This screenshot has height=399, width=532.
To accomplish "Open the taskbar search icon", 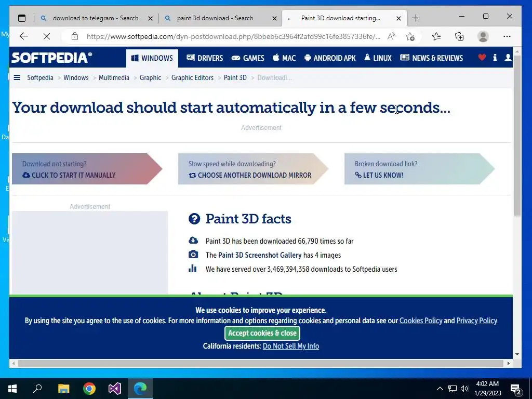I will (x=37, y=389).
